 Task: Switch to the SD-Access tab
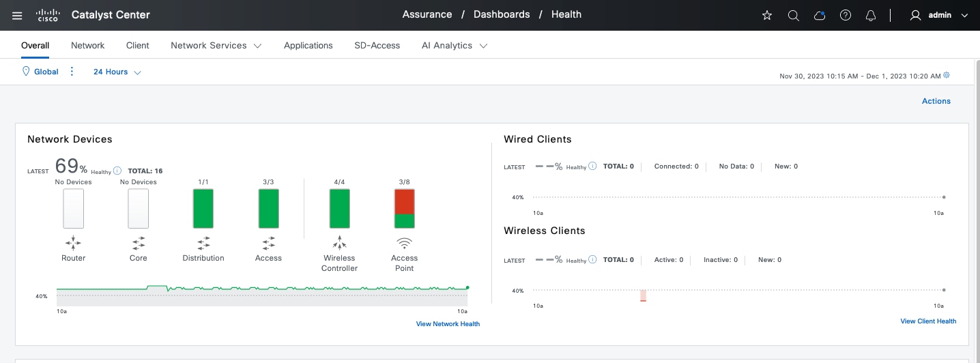coord(377,46)
